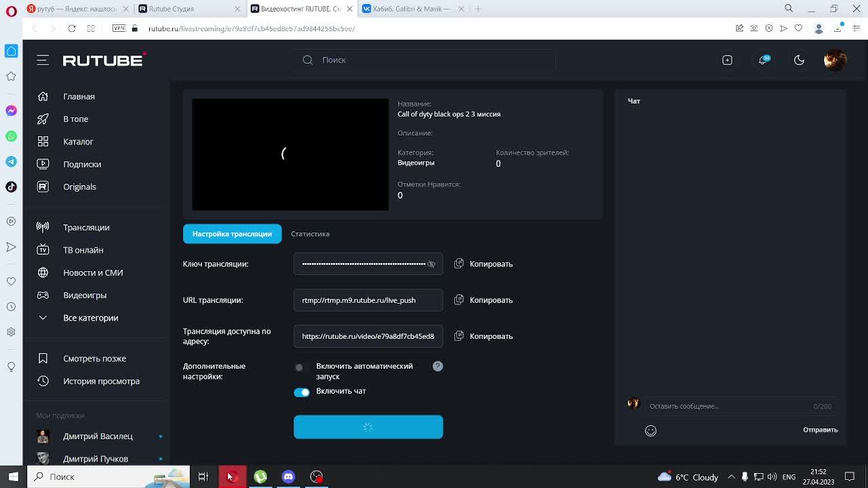Click Отправить in chat
Viewport: 868px width, 488px height.
pos(821,430)
